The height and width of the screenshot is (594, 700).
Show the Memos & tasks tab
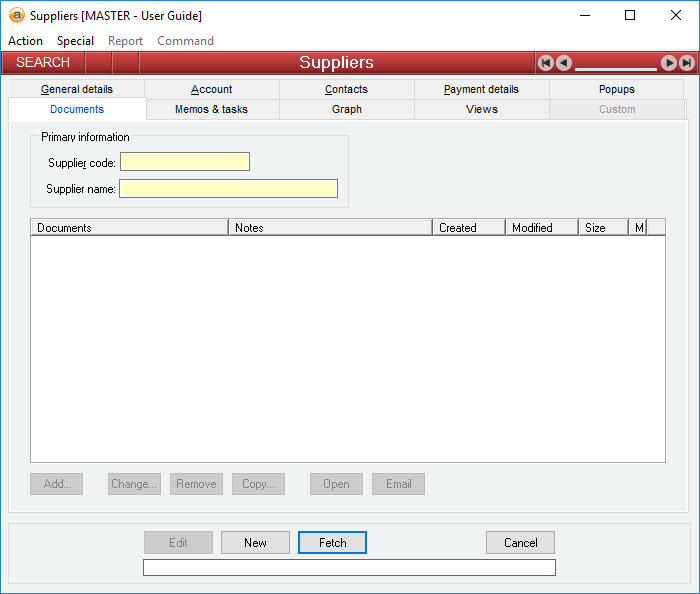211,109
